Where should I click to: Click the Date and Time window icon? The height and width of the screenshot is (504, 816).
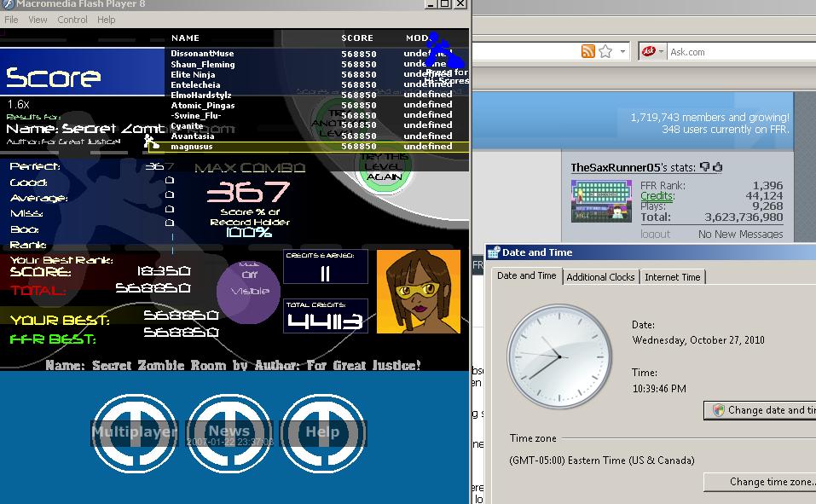click(494, 252)
